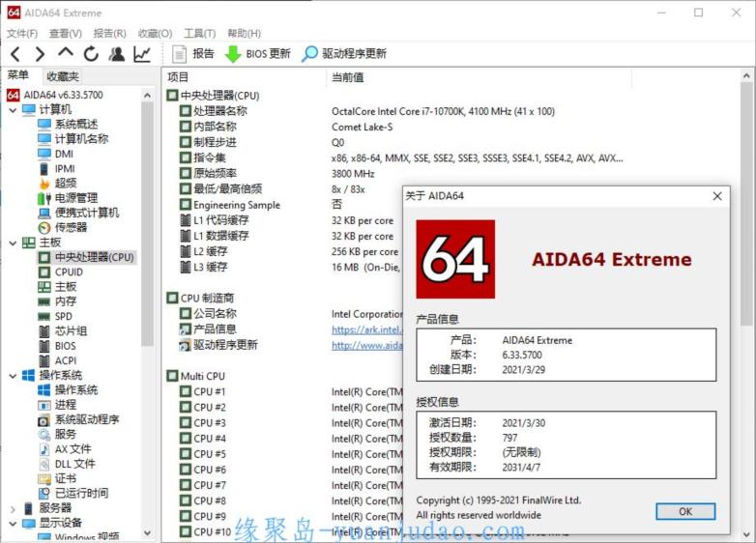Collapse the 操作系统 parent tree node
This screenshot has height=543, width=756.
13,376
